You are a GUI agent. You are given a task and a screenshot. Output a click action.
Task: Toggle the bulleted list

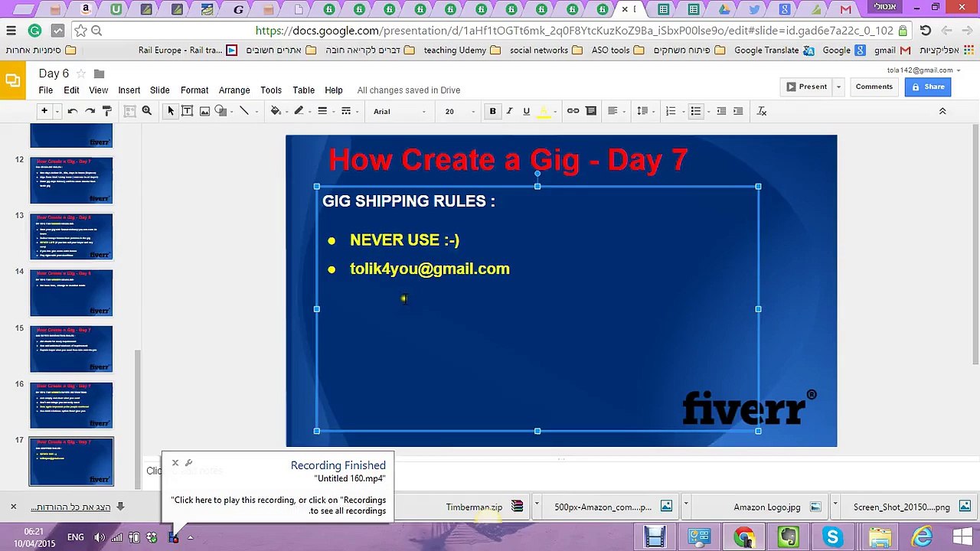[697, 111]
